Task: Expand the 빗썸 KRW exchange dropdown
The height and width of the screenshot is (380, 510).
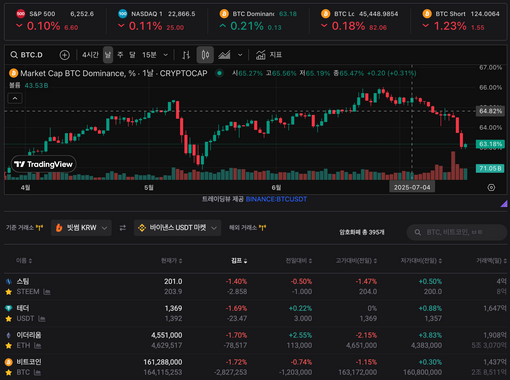Action: [x=81, y=228]
